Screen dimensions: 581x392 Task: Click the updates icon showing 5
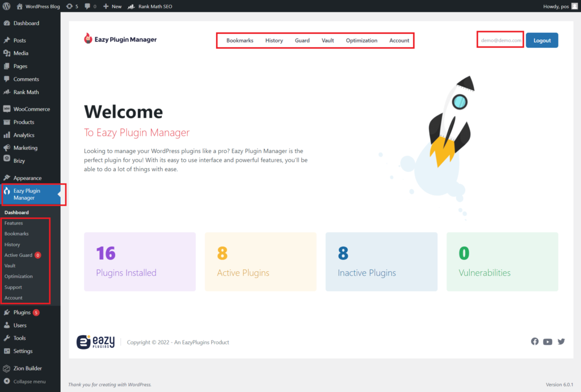69,6
